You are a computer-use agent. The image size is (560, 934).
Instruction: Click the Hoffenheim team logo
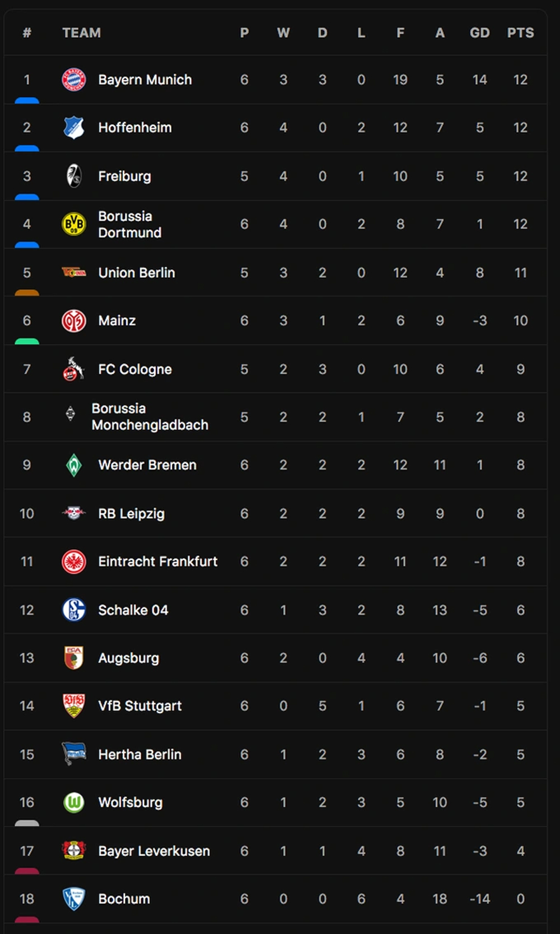[74, 128]
